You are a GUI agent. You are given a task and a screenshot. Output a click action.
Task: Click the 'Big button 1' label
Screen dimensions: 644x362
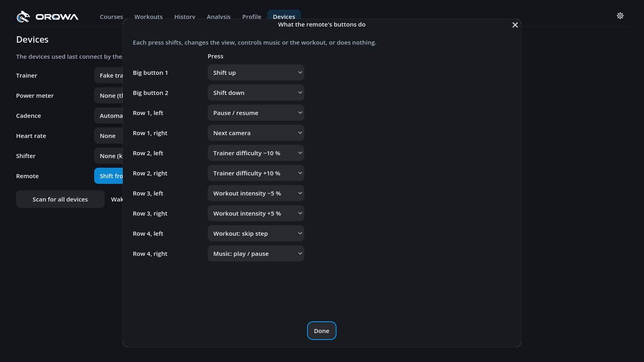click(x=150, y=73)
